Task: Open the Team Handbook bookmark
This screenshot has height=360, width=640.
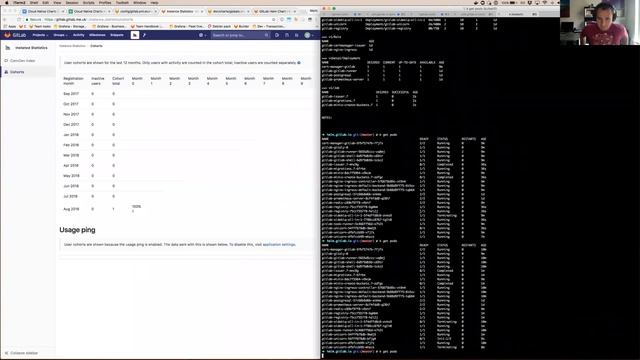Action: pyautogui.click(x=147, y=26)
